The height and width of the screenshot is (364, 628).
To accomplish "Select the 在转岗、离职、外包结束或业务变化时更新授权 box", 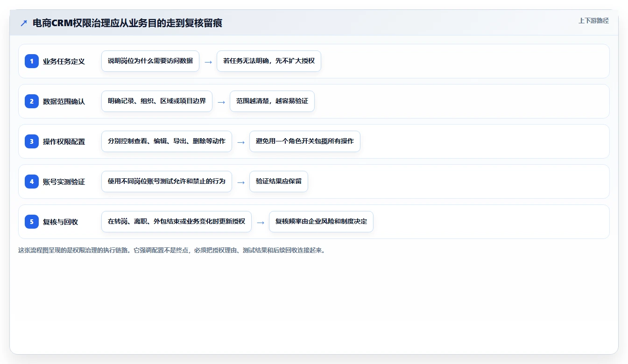I will point(176,222).
